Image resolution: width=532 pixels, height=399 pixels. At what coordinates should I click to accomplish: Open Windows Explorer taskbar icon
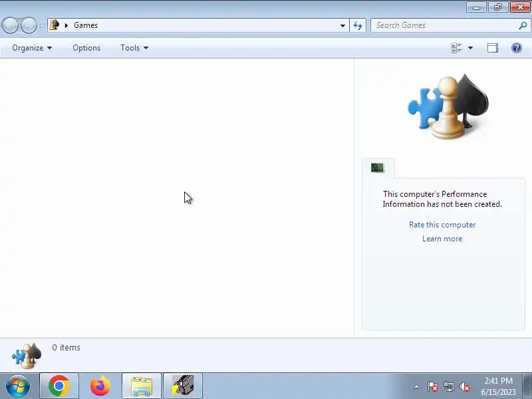point(142,386)
